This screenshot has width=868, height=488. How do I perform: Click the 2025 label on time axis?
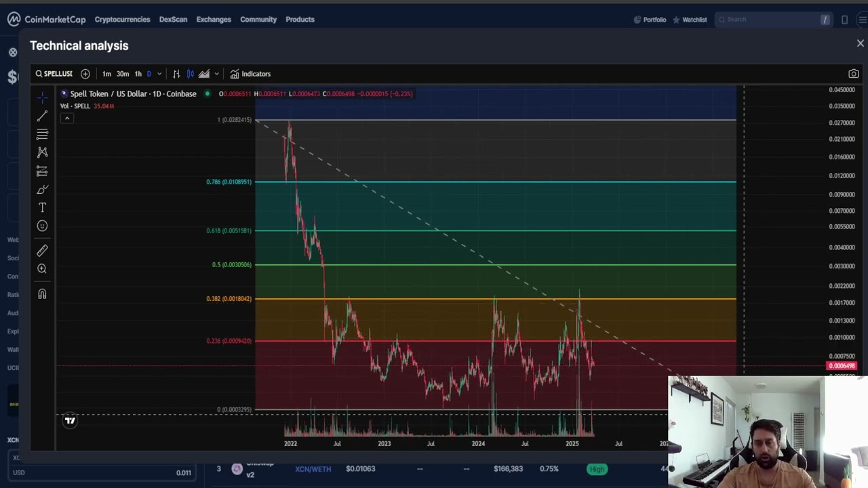(x=572, y=444)
